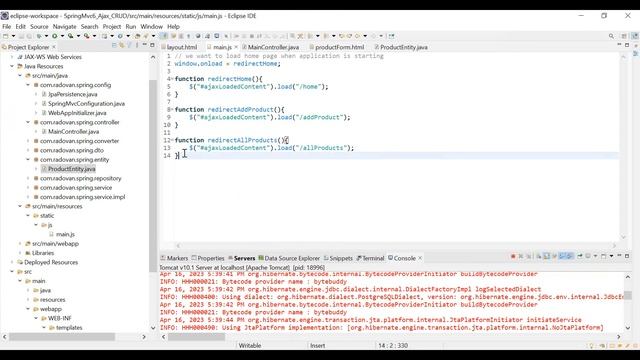Maximize the Project Explorer view
The width and height of the screenshot is (640, 360).
152,45
